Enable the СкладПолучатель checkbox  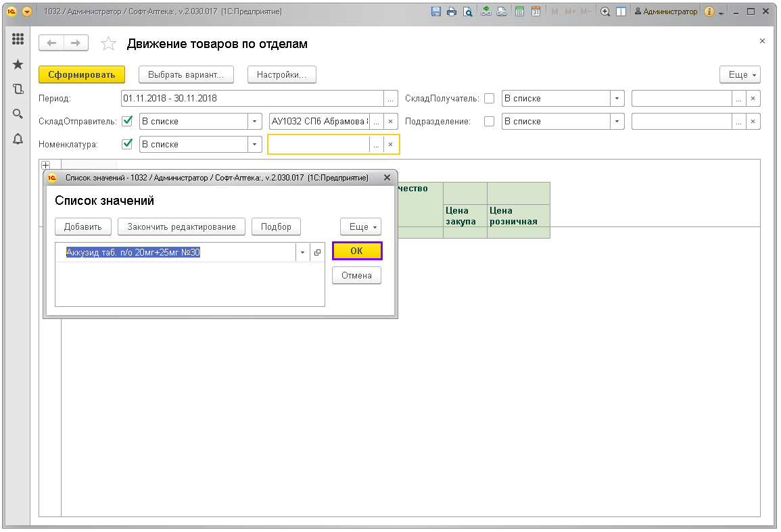tap(489, 99)
